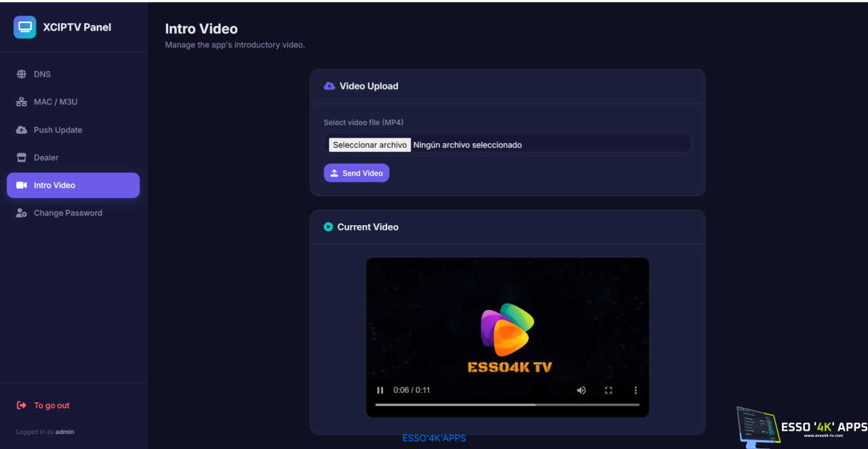Click the Change Password user icon
Viewport: 868px width, 449px height.
[22, 213]
